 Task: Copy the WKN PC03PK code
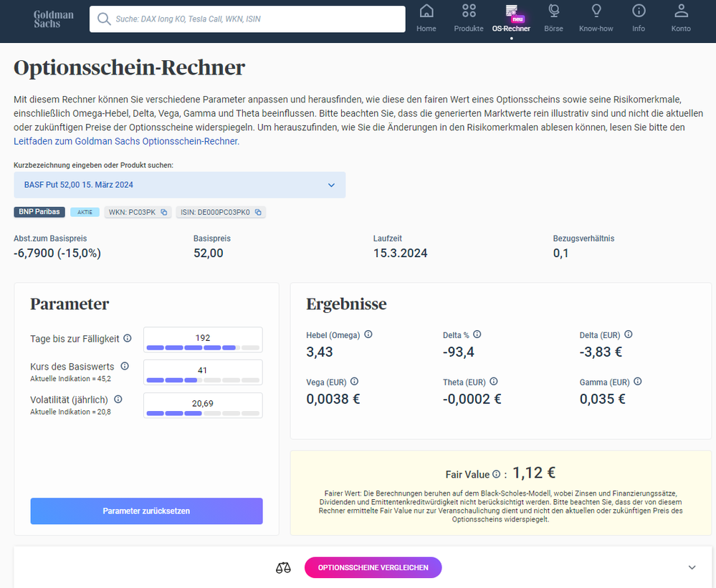tap(163, 212)
